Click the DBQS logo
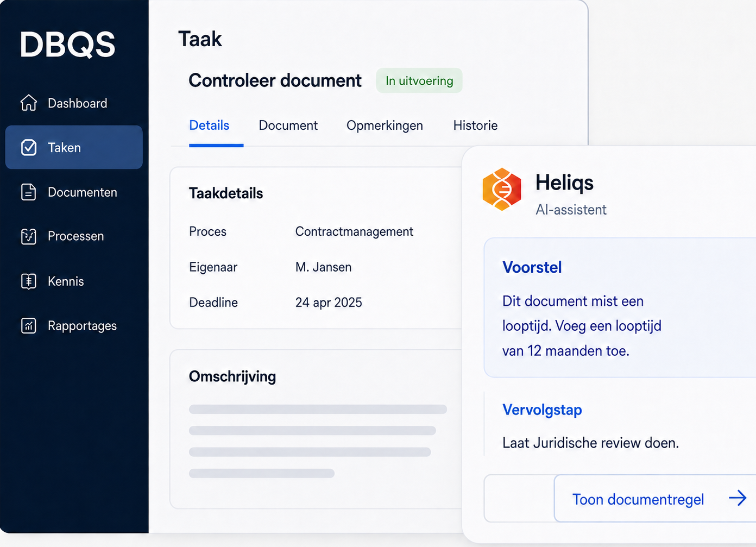 coord(68,45)
